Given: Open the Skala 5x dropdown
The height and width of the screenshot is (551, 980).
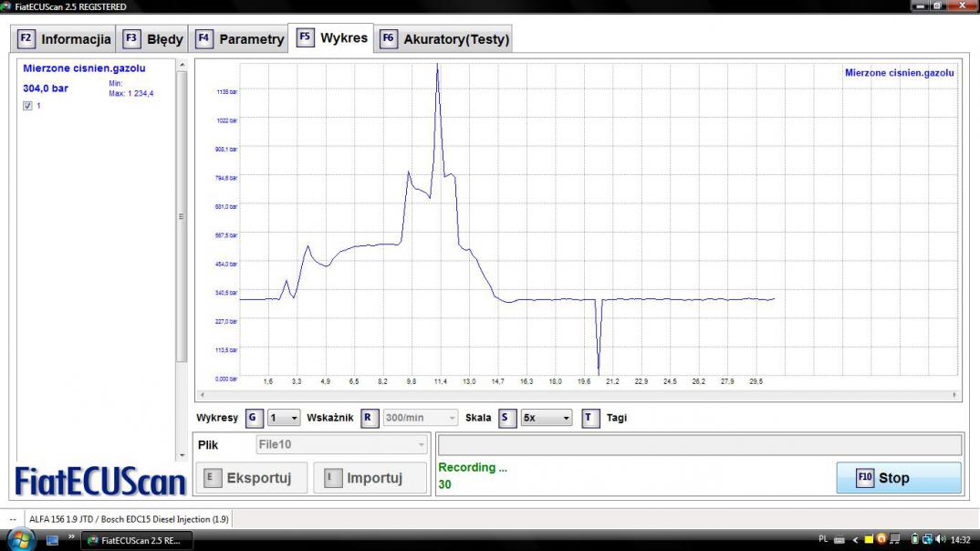Looking at the screenshot, I should click(x=547, y=418).
